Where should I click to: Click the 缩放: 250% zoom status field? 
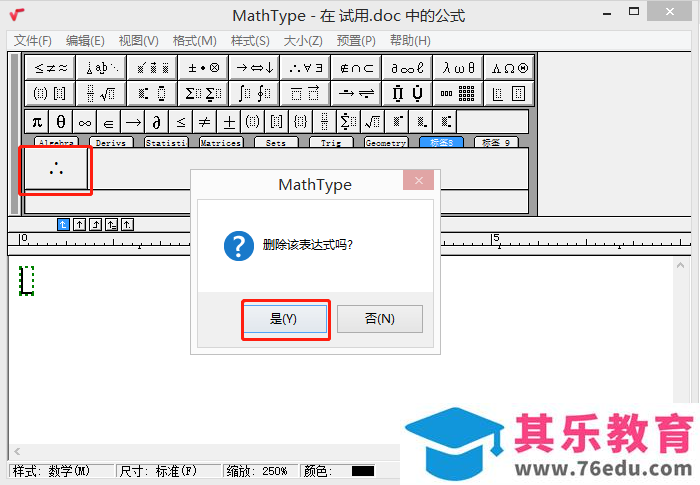point(260,471)
